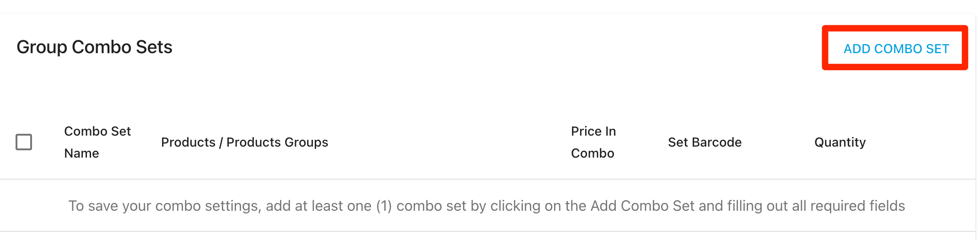
Task: Sort the table by Price In Combo
Action: (593, 142)
